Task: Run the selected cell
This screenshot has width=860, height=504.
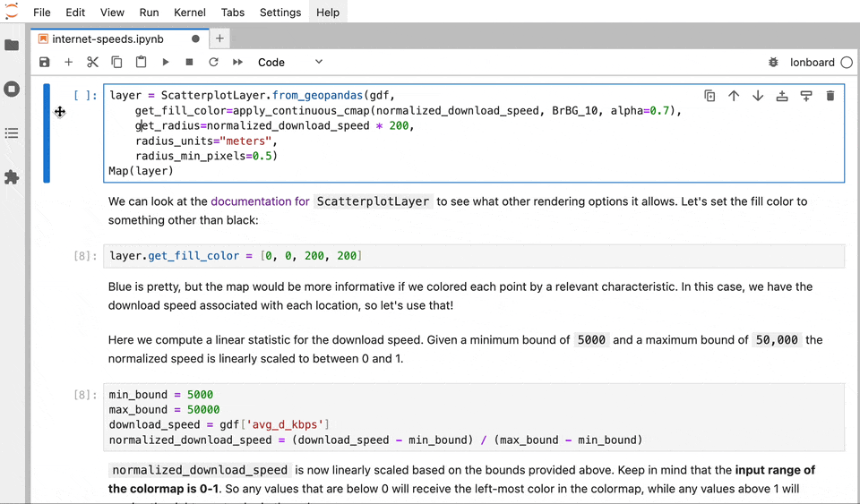Action: pyautogui.click(x=166, y=62)
